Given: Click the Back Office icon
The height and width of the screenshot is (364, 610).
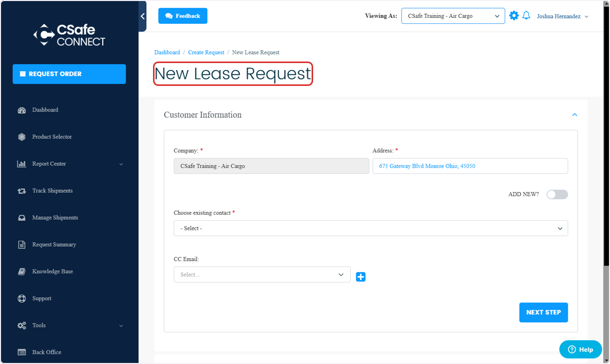Looking at the screenshot, I should pyautogui.click(x=22, y=352).
